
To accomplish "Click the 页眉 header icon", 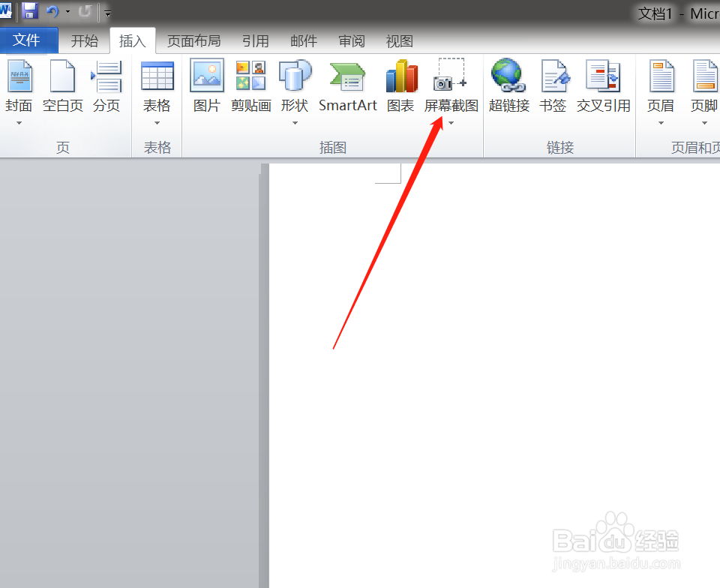I will (661, 76).
